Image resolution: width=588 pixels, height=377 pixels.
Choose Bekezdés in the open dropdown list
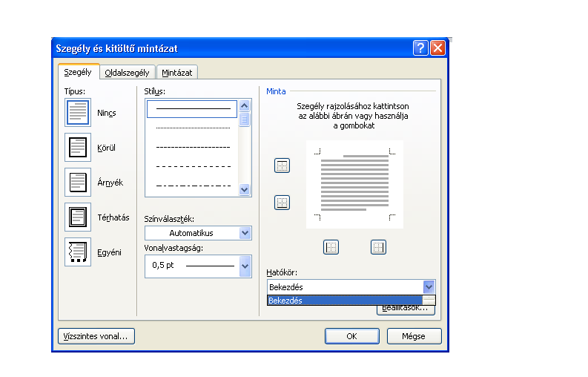345,301
